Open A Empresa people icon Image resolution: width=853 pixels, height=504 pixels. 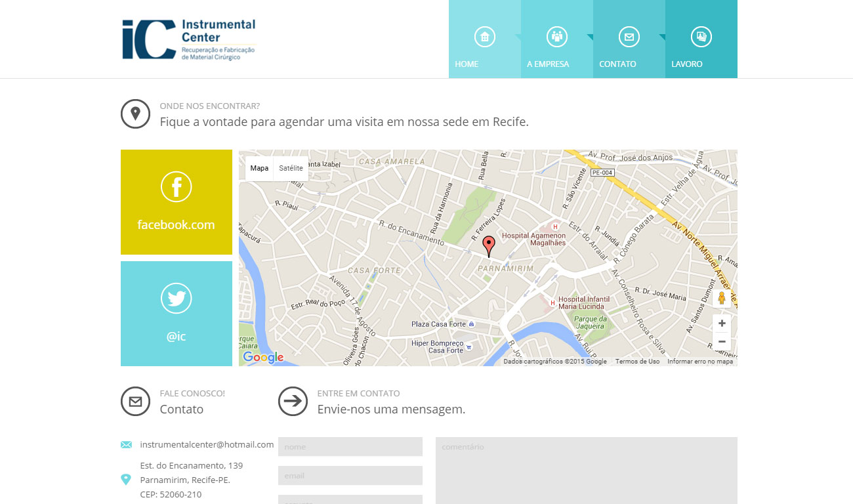(x=557, y=37)
